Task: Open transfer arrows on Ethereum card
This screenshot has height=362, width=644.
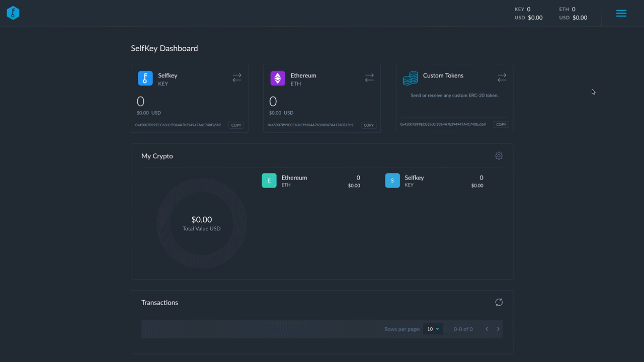Action: tap(369, 77)
